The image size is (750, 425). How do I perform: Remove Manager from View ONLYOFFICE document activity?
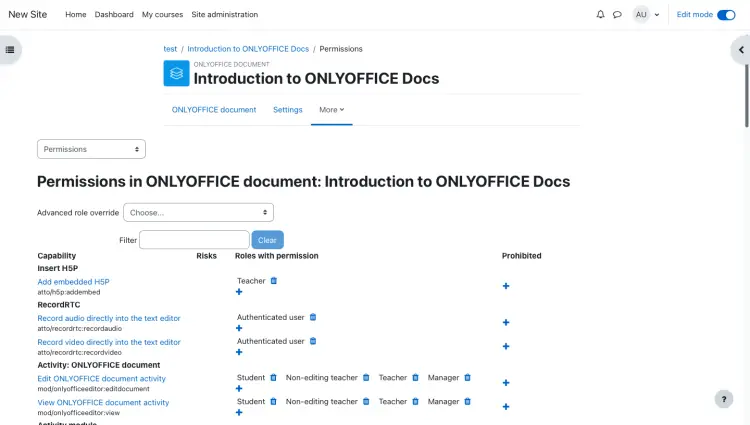click(x=467, y=401)
